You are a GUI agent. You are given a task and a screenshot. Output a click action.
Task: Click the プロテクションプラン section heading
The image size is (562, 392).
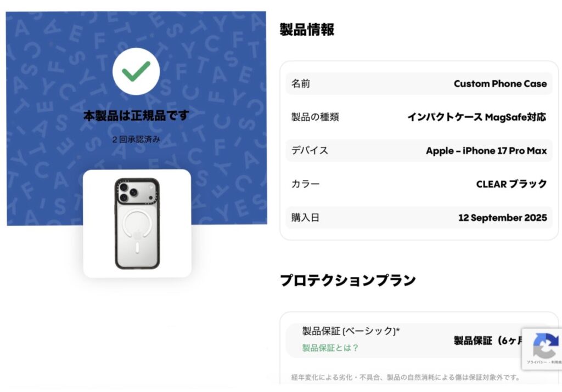pyautogui.click(x=348, y=280)
